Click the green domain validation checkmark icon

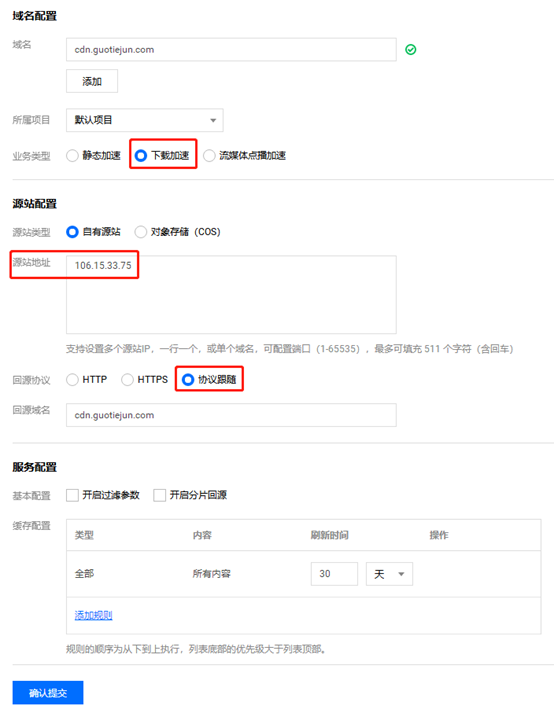[x=410, y=50]
